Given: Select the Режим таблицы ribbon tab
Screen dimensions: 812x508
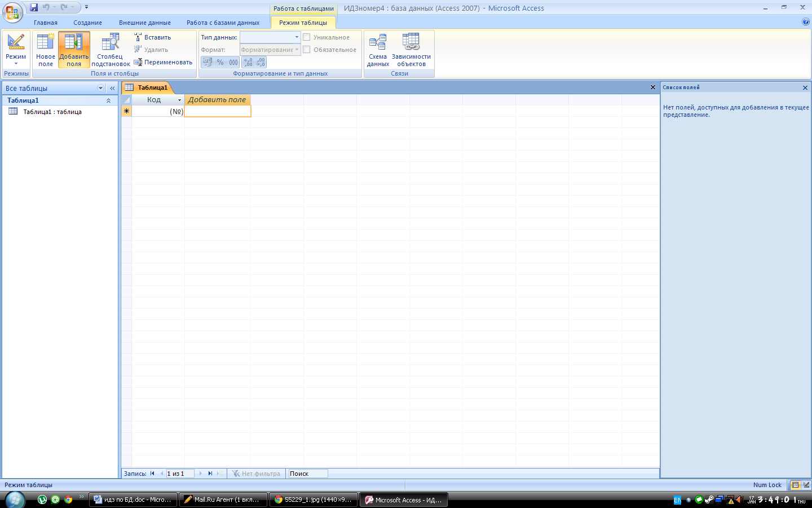Looking at the screenshot, I should (x=303, y=23).
